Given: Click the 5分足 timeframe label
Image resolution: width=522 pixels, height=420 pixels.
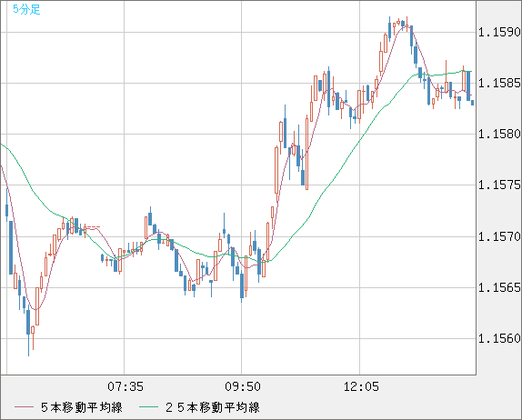Looking at the screenshot, I should tap(26, 9).
